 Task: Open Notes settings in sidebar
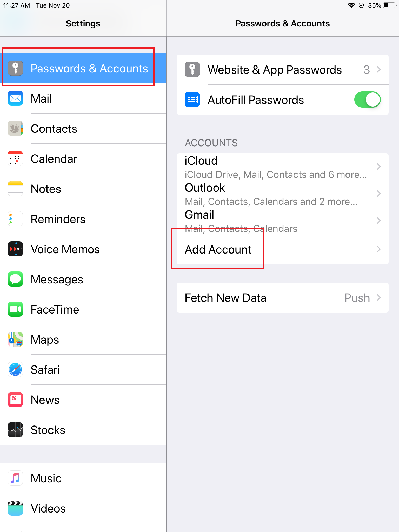coord(83,189)
